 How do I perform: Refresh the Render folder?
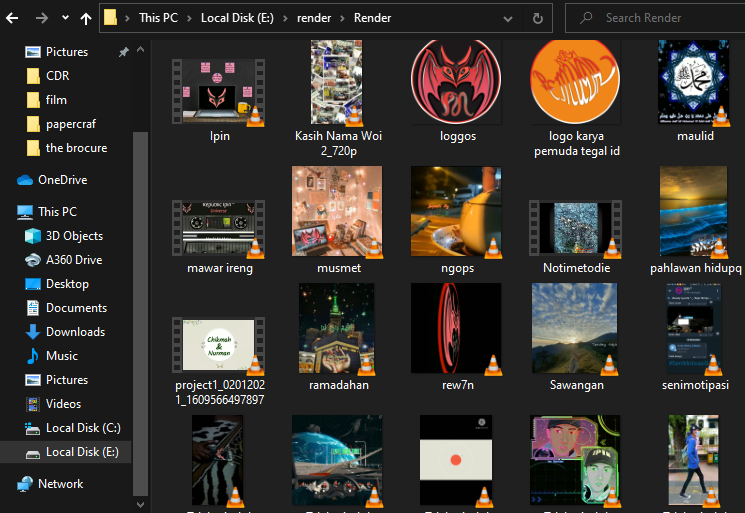coord(538,19)
